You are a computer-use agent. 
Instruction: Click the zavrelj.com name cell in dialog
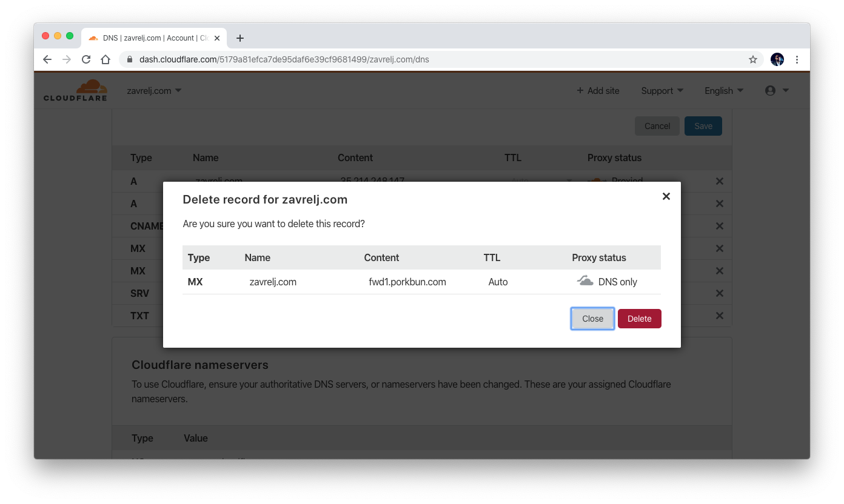point(273,282)
